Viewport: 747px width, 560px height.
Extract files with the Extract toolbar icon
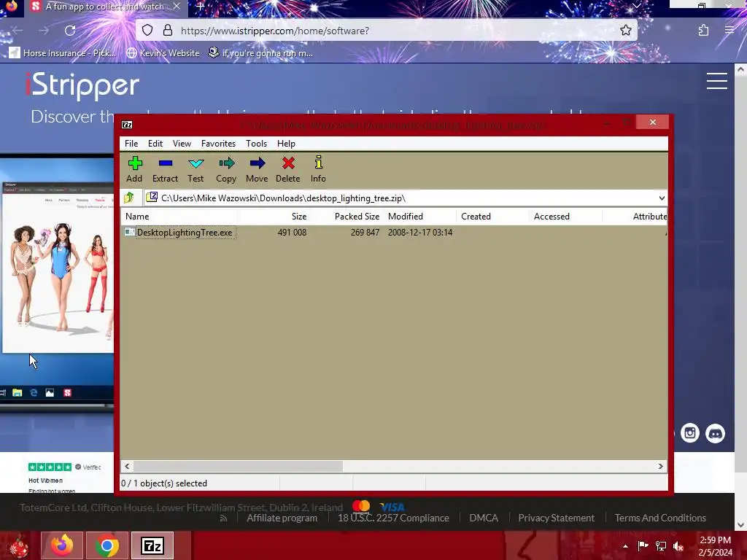pyautogui.click(x=165, y=169)
